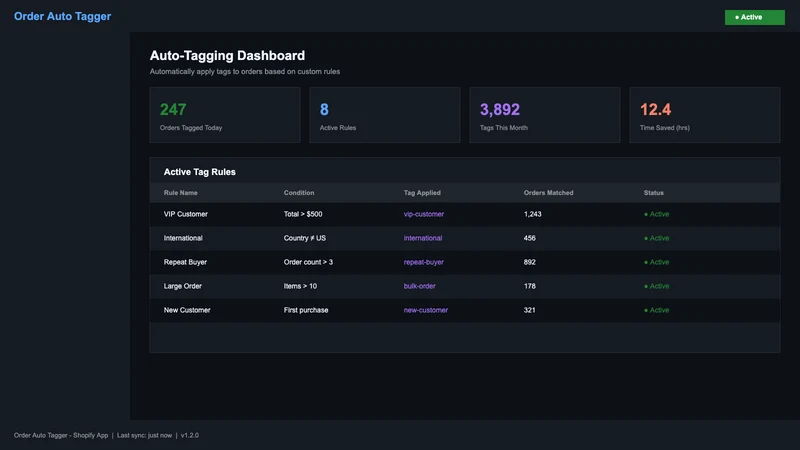Screen dimensions: 800x450
Task: Select the International rule name
Action: tap(183, 238)
